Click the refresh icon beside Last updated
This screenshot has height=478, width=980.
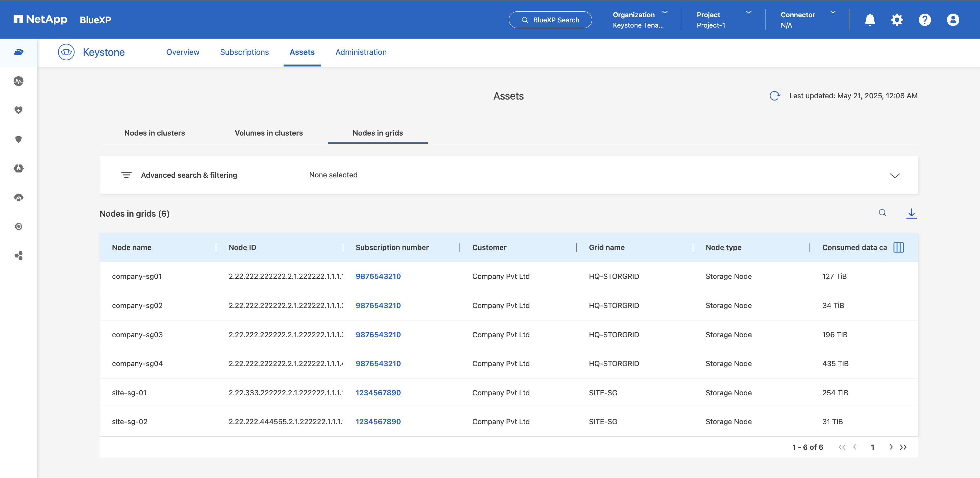(x=775, y=96)
